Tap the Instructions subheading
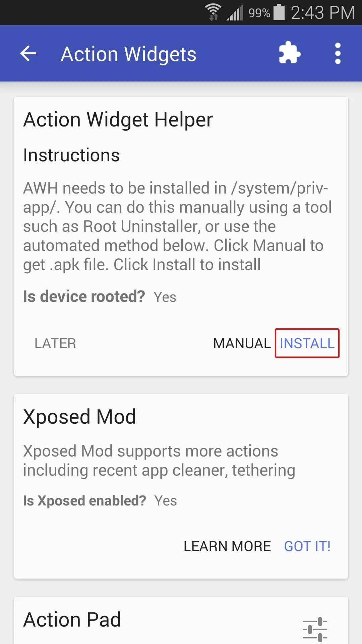This screenshot has height=644, width=362. (x=71, y=155)
